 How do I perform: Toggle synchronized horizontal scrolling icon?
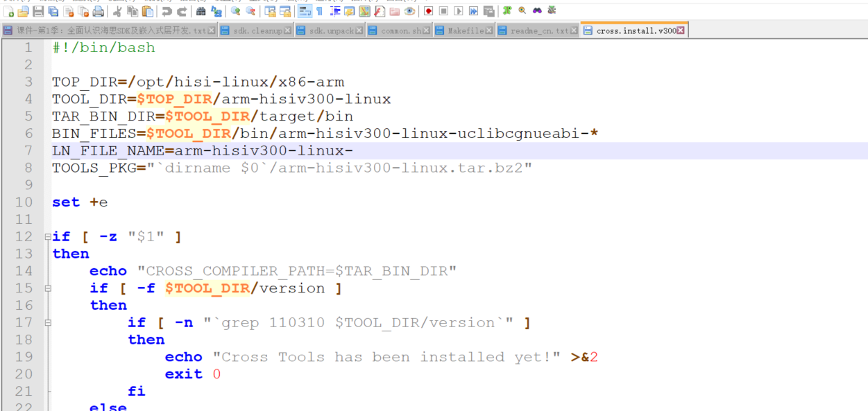285,11
